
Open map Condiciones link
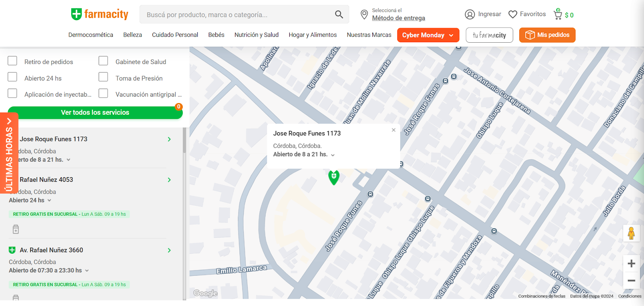(630, 296)
